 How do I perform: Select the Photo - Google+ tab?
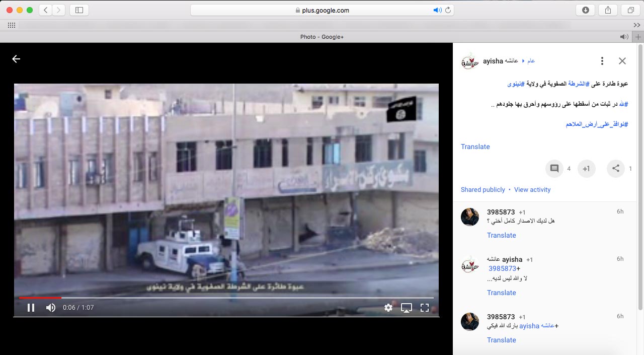click(x=321, y=37)
